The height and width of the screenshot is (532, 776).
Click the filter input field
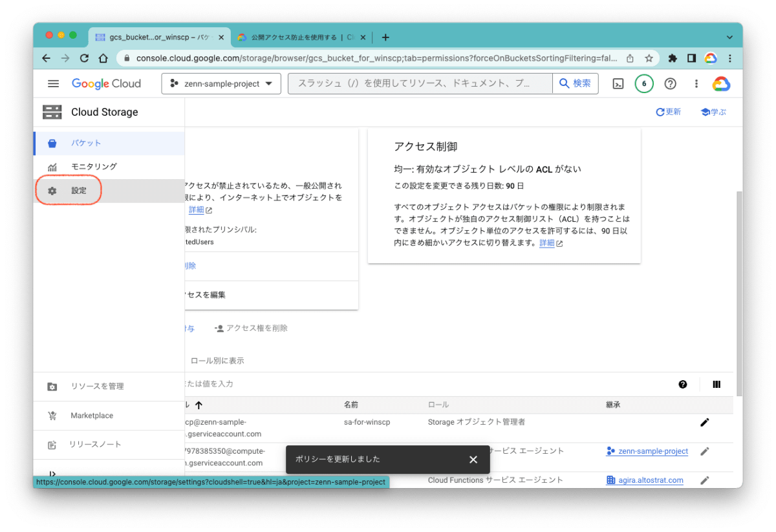click(427, 384)
